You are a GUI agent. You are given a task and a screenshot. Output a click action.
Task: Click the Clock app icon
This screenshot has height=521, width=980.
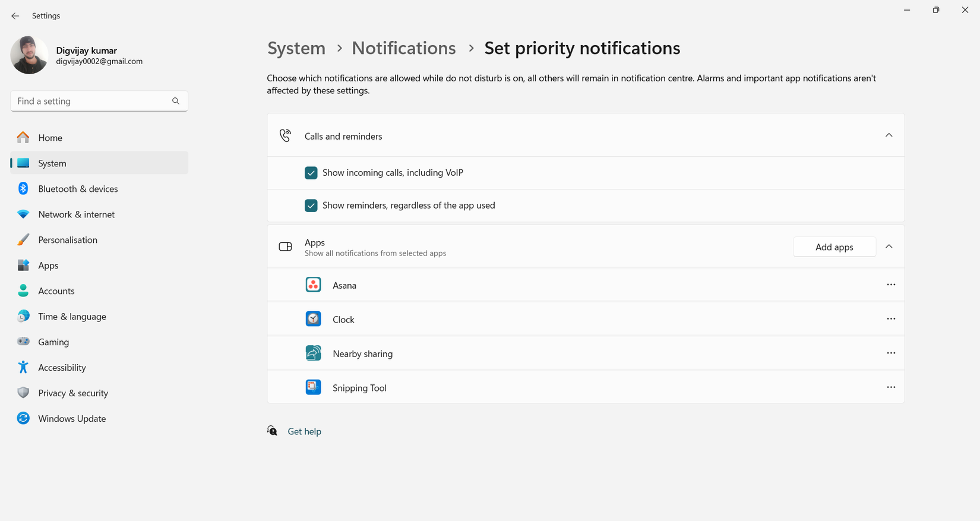313,319
